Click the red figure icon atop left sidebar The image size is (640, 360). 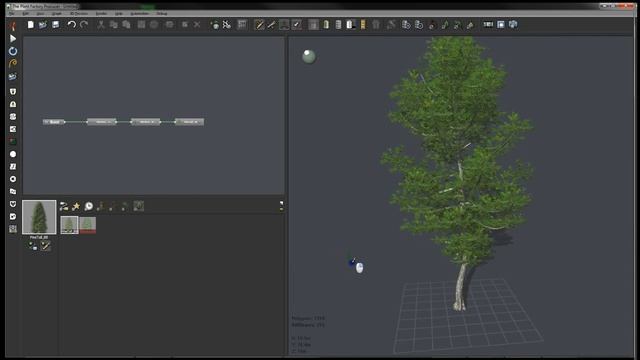[13, 26]
